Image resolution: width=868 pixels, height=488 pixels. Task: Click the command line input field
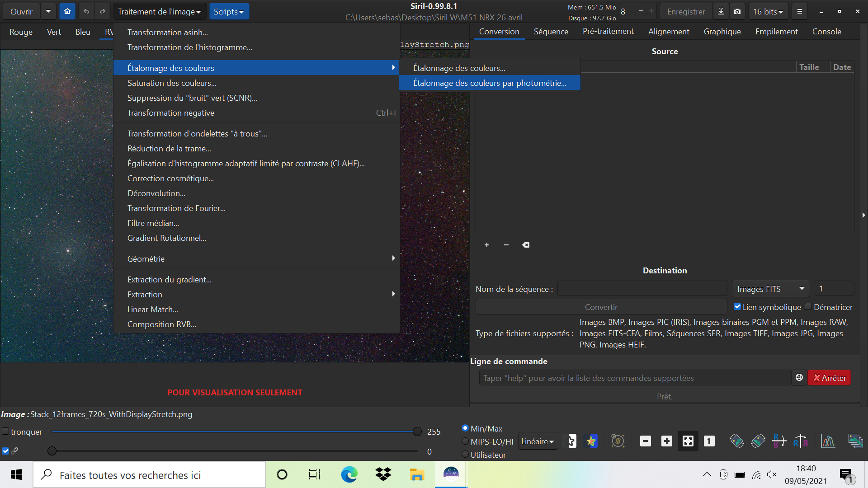point(635,378)
